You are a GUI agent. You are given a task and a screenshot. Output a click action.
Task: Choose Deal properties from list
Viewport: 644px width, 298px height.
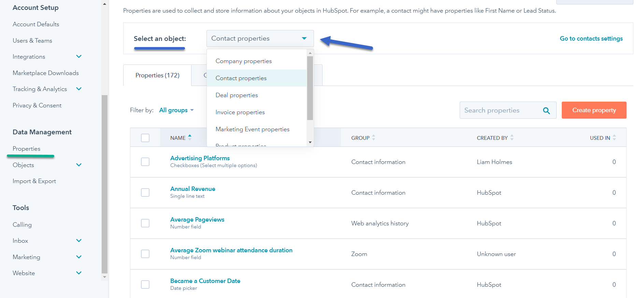point(237,95)
